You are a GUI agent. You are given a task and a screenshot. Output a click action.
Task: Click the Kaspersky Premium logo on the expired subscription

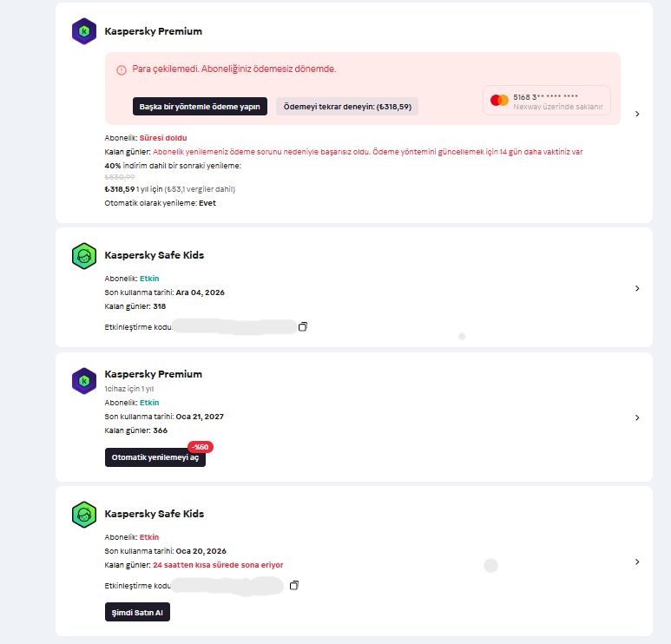(x=84, y=31)
